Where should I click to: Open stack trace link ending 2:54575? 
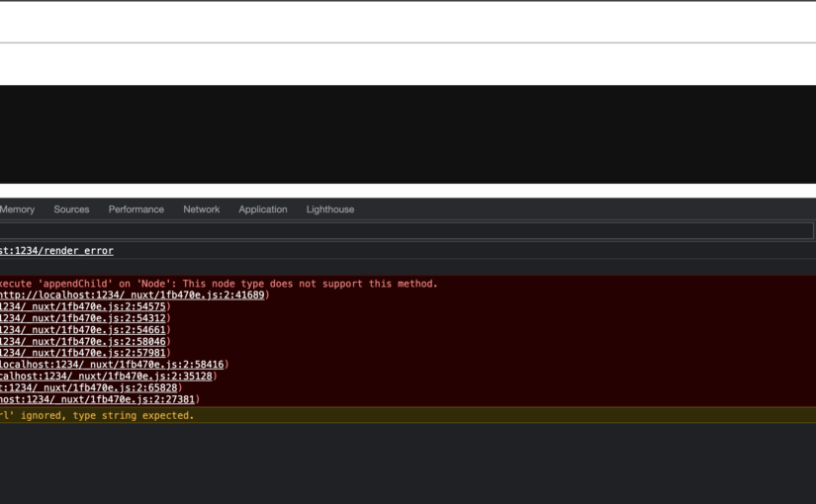[83, 306]
